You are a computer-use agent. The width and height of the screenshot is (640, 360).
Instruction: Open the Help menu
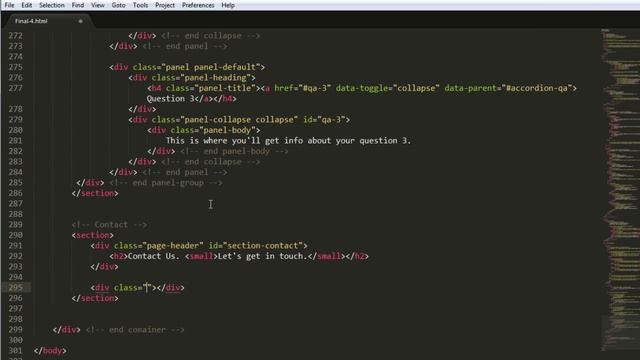pos(228,5)
